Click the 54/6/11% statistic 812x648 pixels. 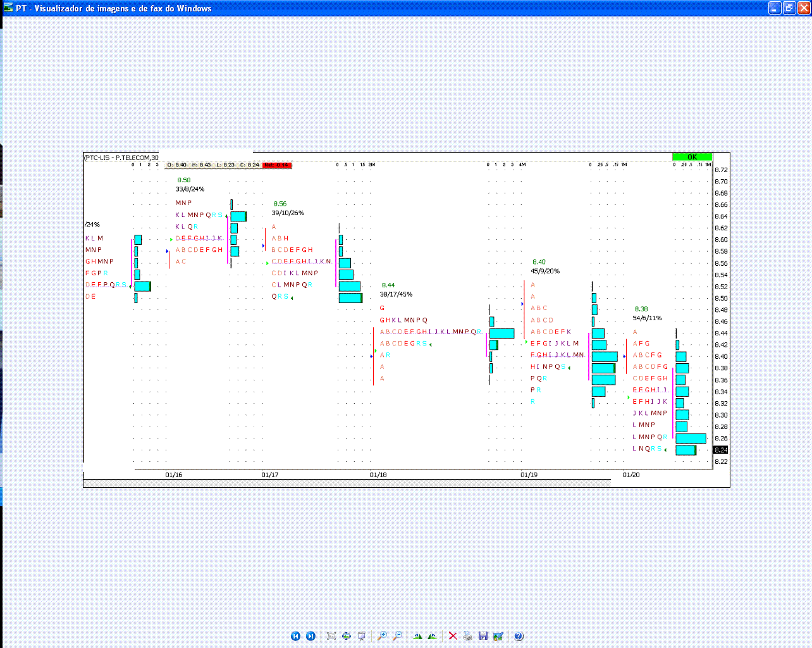(x=648, y=318)
